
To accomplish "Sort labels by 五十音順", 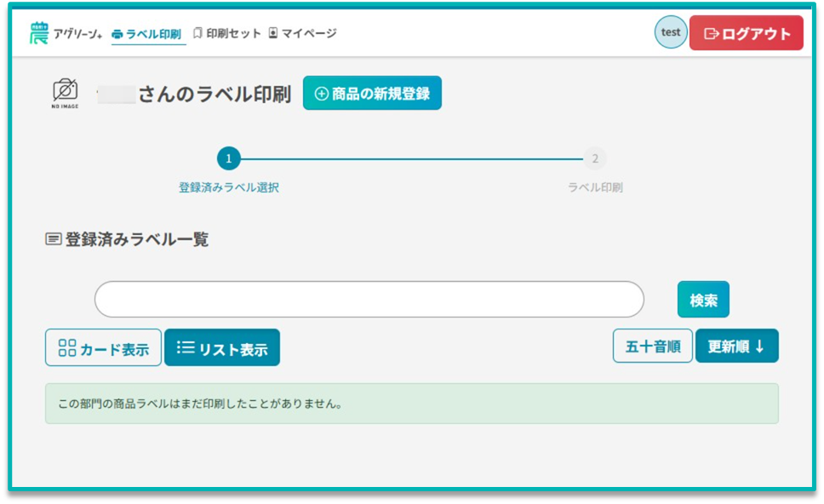I will (x=652, y=346).
